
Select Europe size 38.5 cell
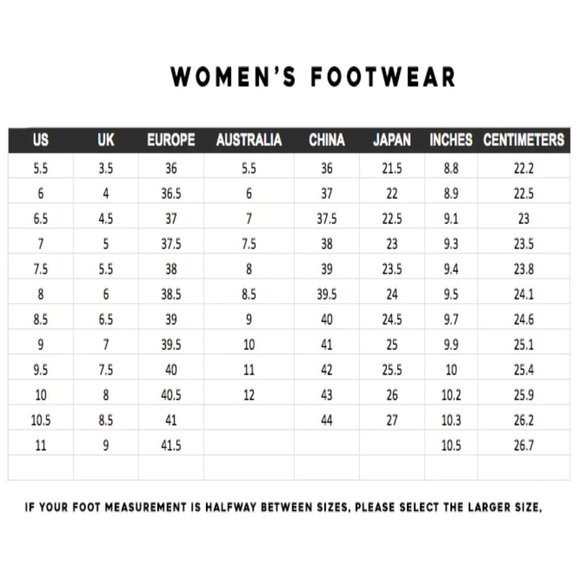click(x=171, y=294)
